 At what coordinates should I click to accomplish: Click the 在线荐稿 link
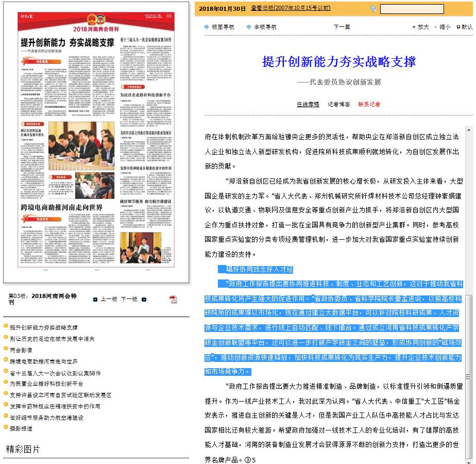(308, 104)
